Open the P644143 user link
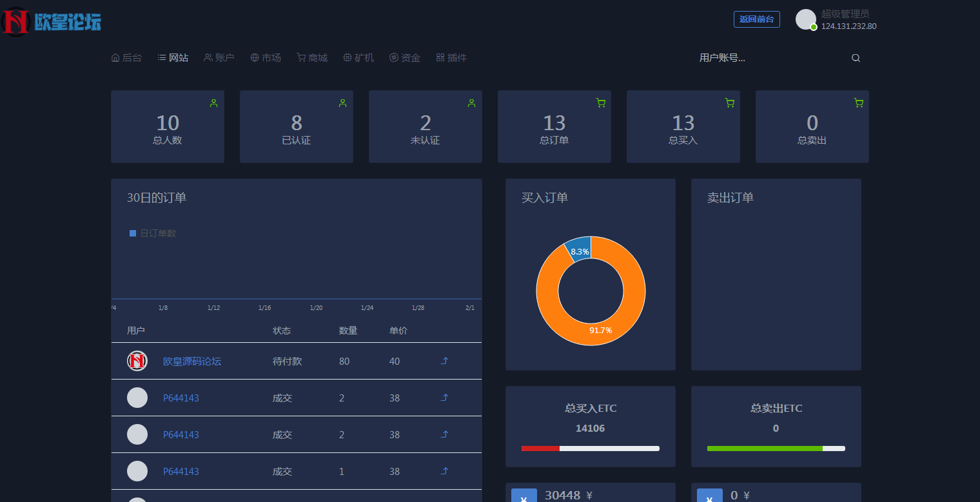The height and width of the screenshot is (502, 980). [x=181, y=398]
